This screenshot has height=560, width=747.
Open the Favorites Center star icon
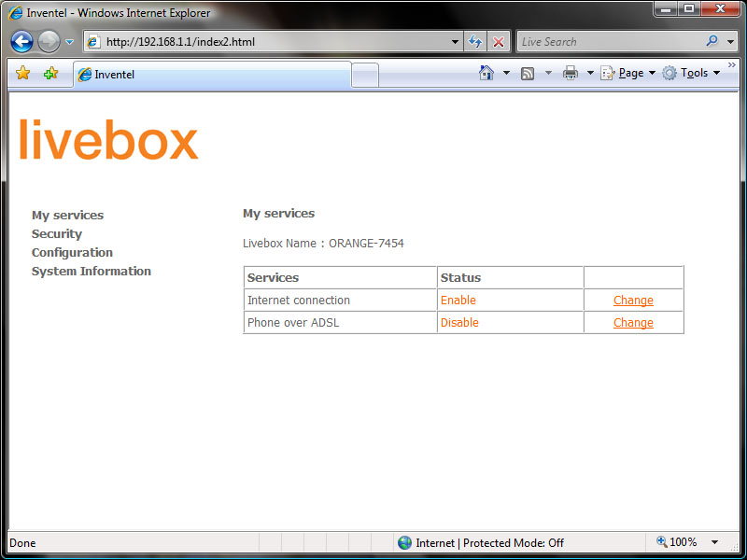[22, 73]
